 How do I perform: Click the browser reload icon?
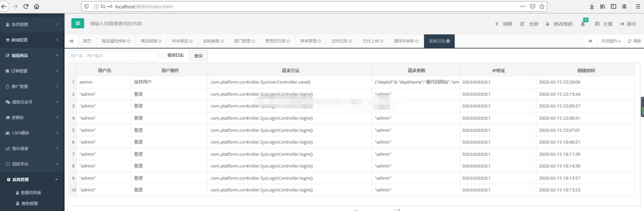[26, 6]
